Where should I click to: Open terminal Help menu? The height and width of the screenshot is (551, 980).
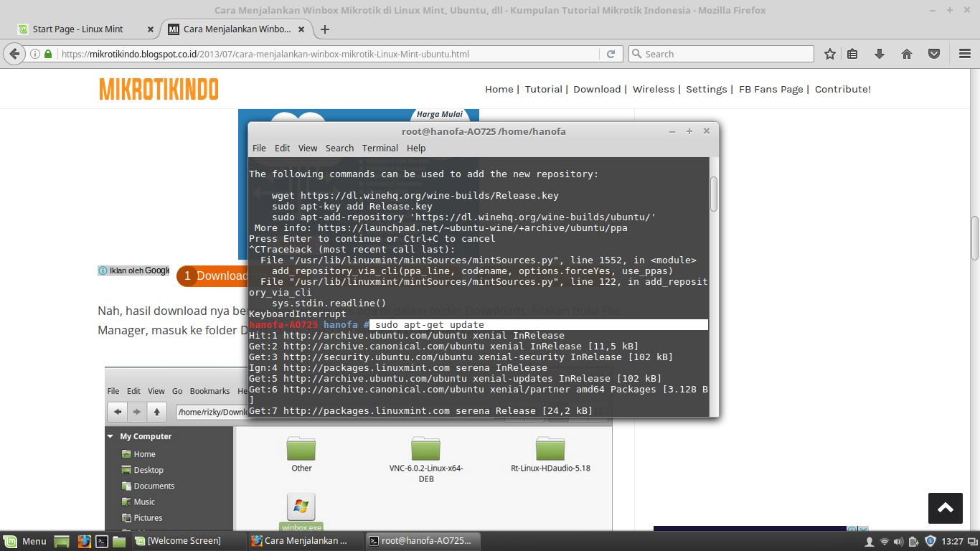tap(416, 148)
